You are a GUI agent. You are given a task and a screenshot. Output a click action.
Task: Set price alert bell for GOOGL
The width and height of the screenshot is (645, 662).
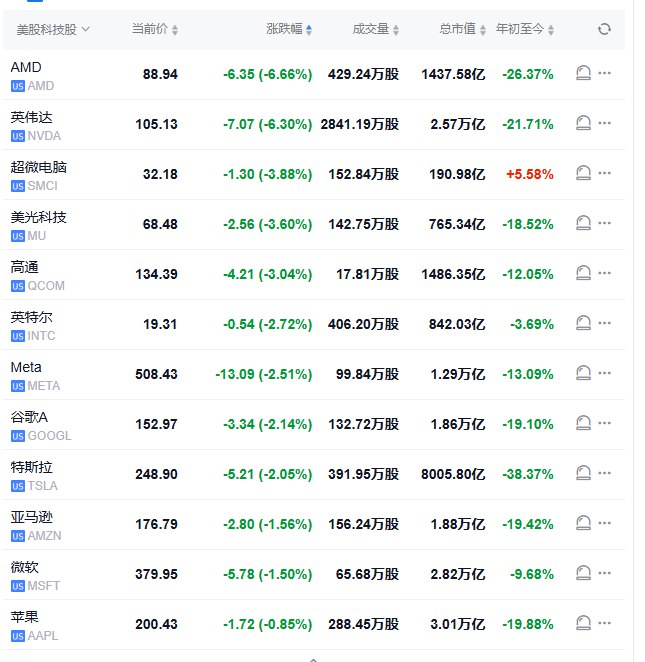[583, 423]
